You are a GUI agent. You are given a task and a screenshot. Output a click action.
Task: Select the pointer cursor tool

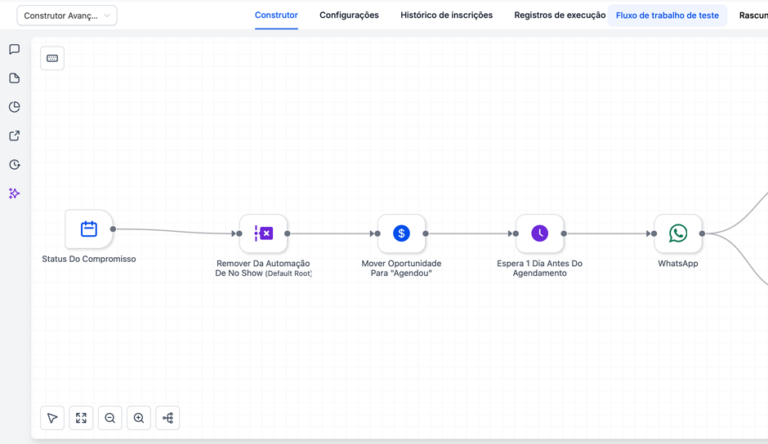pyautogui.click(x=52, y=418)
